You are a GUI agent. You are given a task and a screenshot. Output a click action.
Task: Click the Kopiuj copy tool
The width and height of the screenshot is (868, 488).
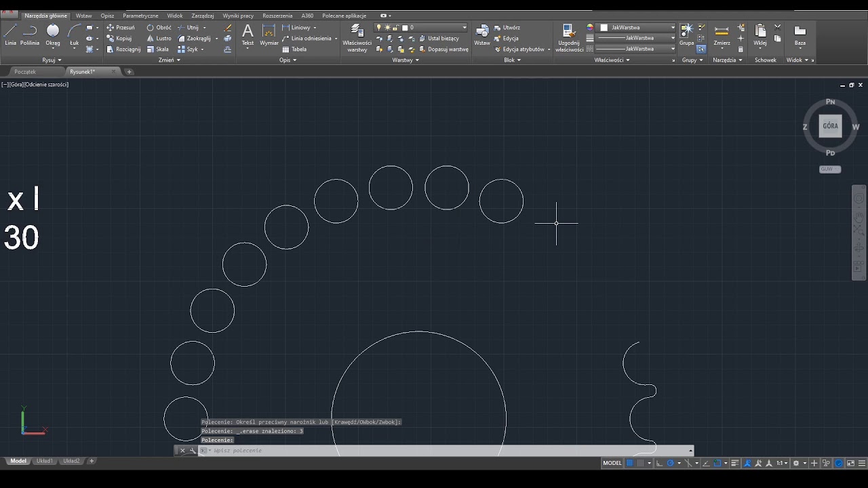coord(119,39)
